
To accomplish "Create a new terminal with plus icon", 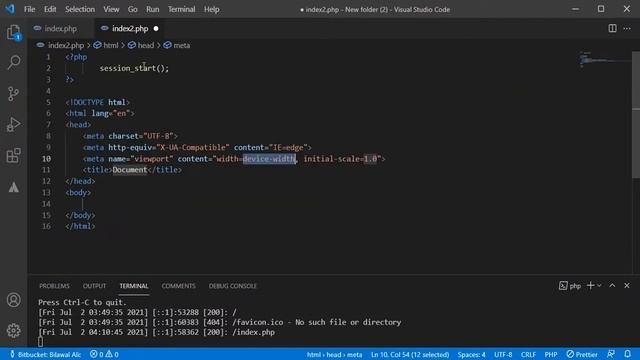I will coord(590,285).
